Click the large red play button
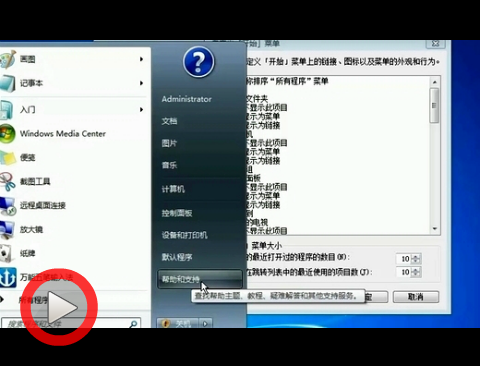This screenshot has height=366, width=480. (59, 307)
